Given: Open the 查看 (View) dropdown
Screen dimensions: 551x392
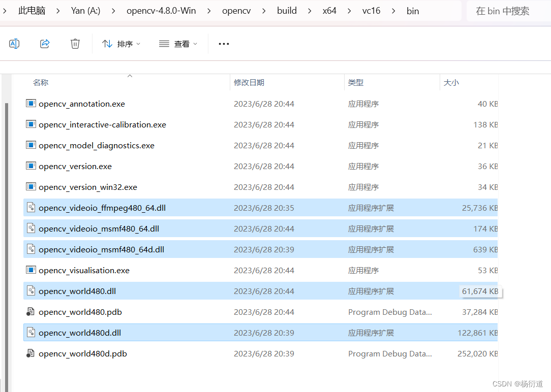Looking at the screenshot, I should click(x=177, y=44).
